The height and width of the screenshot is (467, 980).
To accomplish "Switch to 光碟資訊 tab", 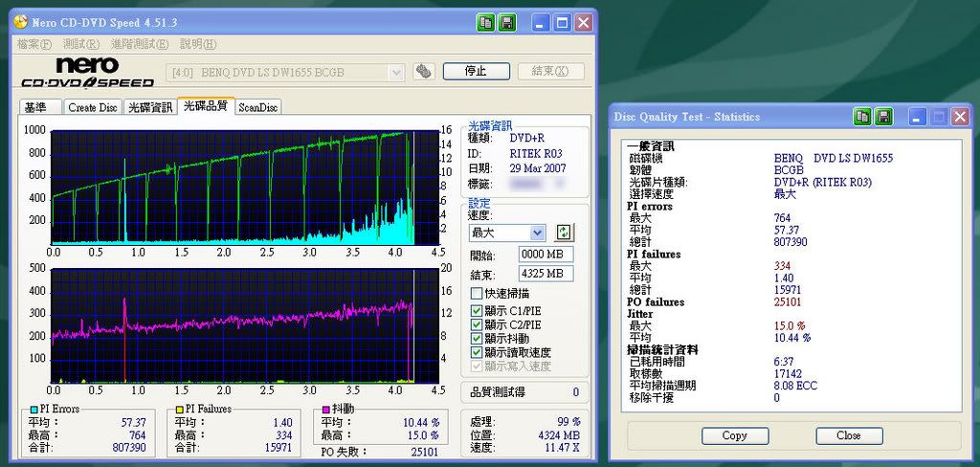I will point(150,107).
